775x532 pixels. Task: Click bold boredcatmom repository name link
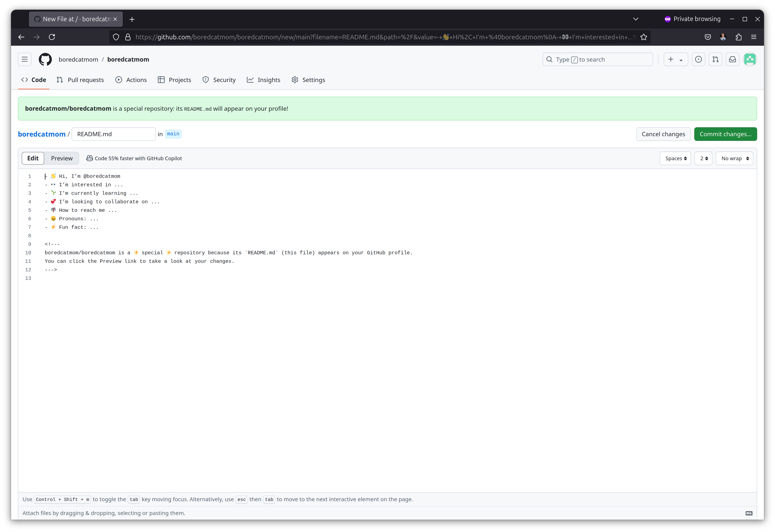click(x=128, y=59)
